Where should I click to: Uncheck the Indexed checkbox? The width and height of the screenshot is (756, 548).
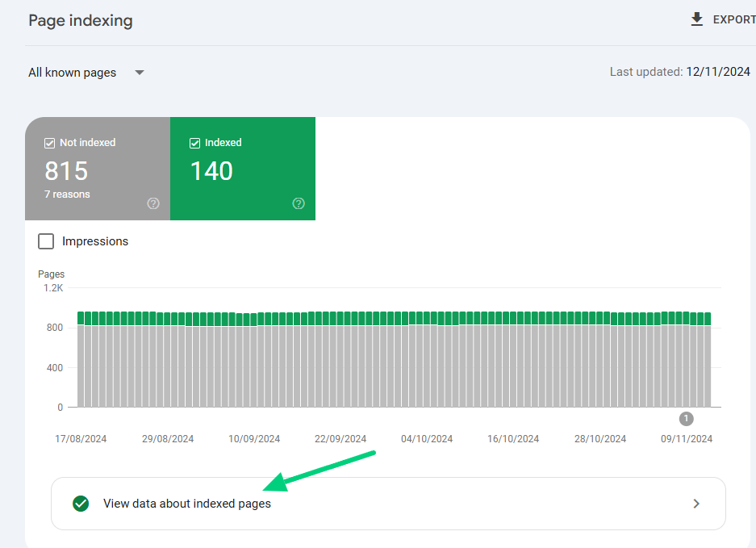point(194,143)
